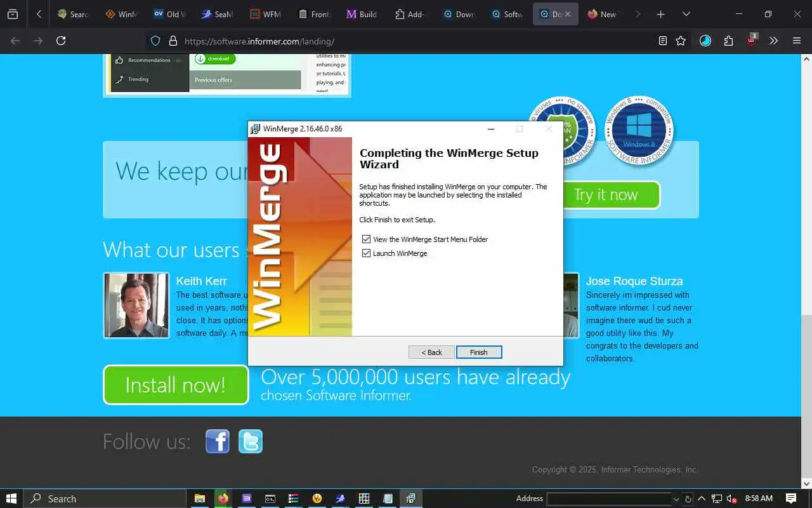812x508 pixels.
Task: Open the Twitter follow icon
Action: point(251,441)
